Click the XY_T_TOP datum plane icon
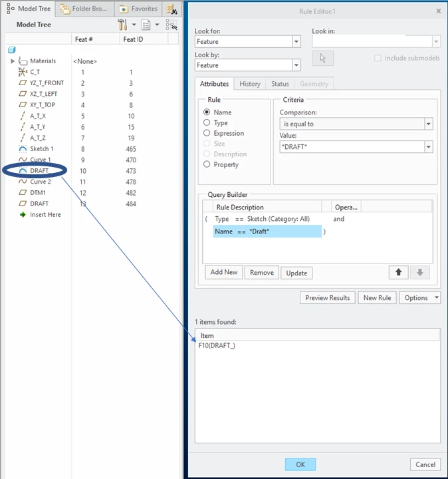 (23, 105)
